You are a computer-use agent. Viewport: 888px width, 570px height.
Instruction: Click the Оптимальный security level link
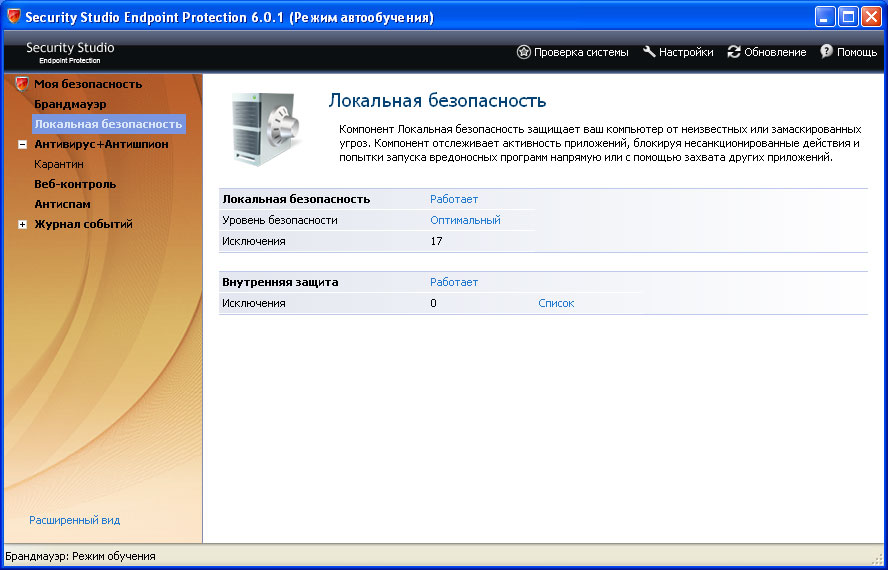465,220
